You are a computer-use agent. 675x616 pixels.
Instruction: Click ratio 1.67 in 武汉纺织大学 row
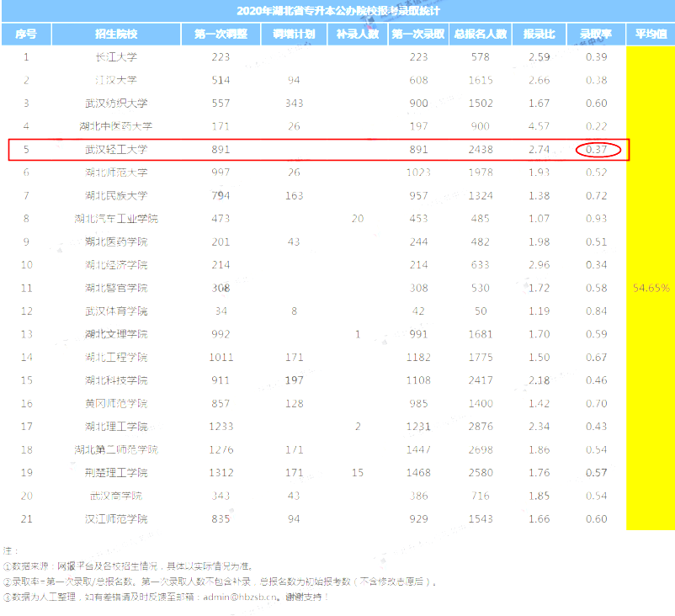[539, 104]
